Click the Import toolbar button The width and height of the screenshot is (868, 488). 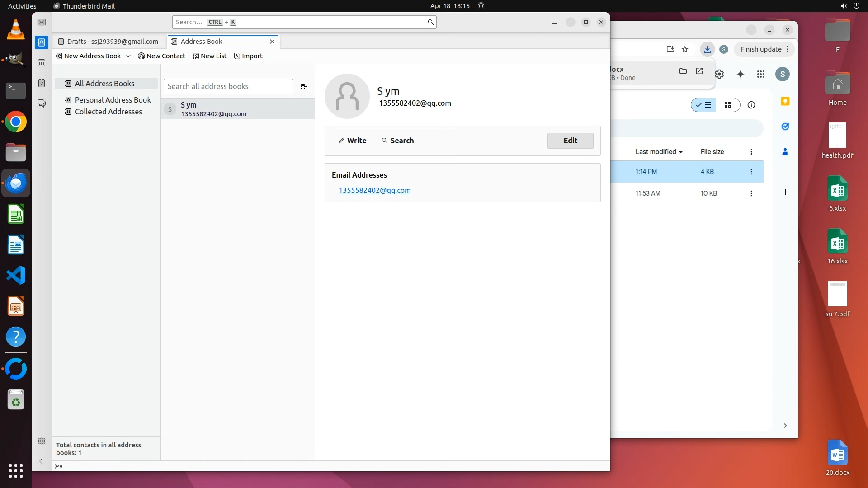click(x=248, y=56)
